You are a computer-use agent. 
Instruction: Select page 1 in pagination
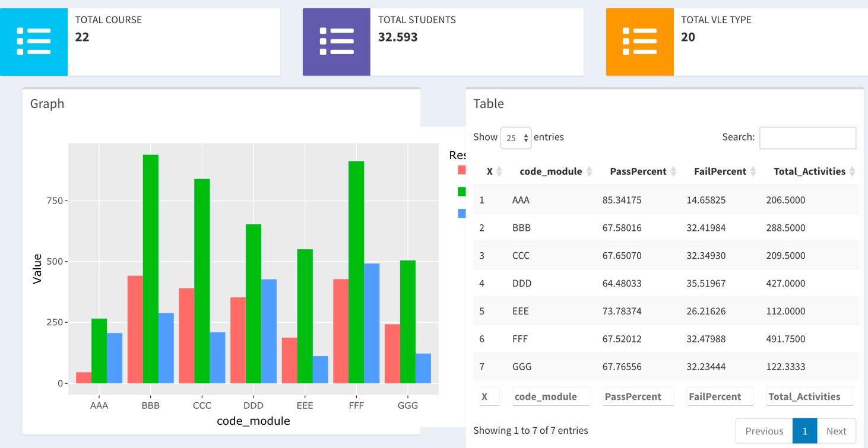(804, 431)
